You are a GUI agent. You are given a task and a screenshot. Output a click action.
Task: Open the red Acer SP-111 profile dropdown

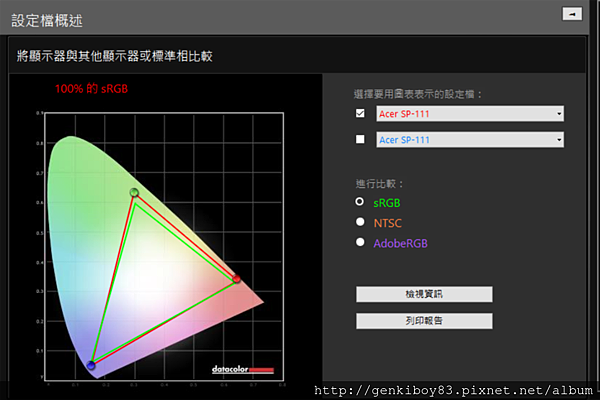coord(470,114)
